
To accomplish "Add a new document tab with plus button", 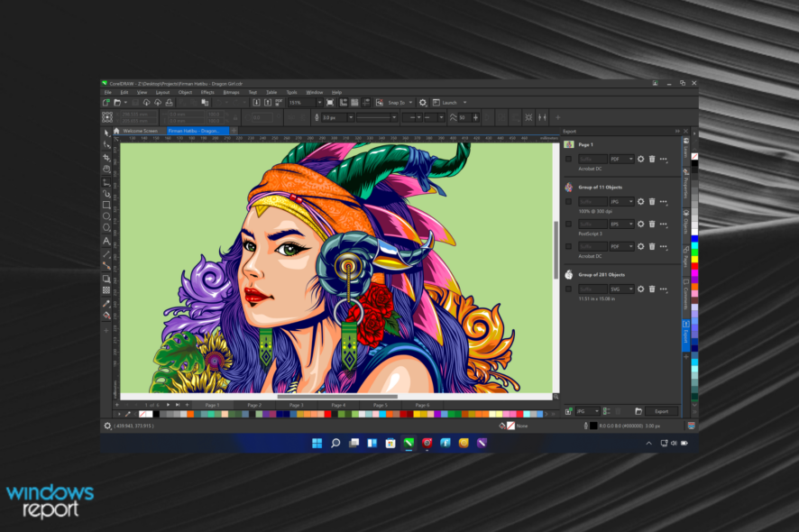I will (234, 131).
